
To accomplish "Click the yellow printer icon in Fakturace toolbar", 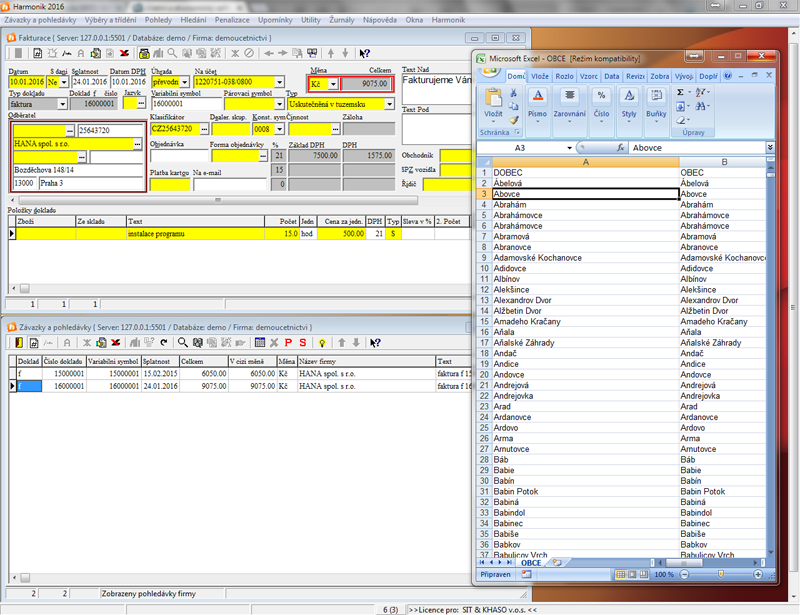I will [x=144, y=53].
